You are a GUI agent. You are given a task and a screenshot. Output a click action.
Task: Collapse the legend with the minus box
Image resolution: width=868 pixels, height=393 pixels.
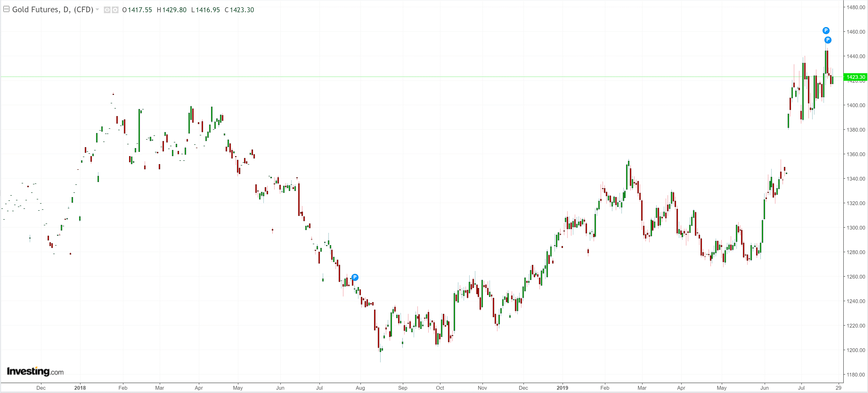click(x=6, y=9)
